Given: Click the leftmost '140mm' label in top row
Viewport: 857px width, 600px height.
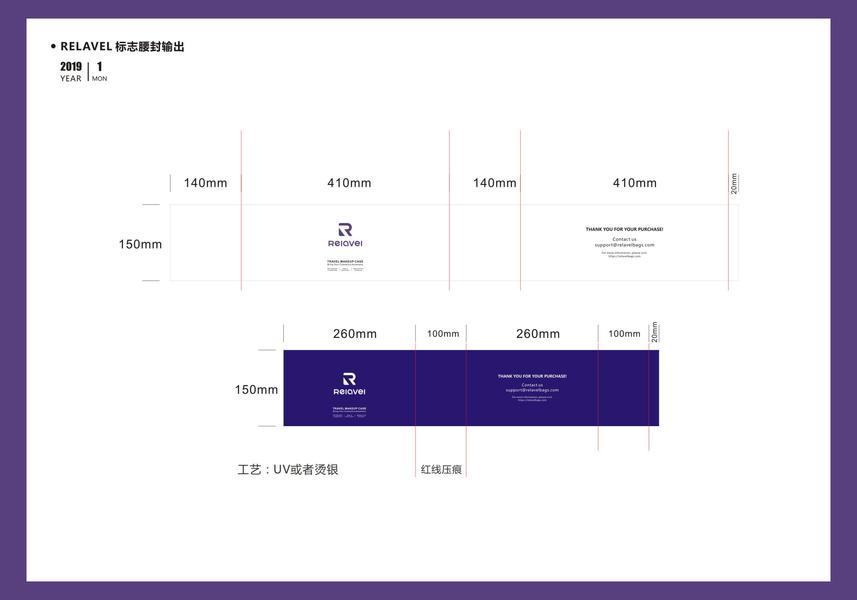Looking at the screenshot, I should (206, 183).
